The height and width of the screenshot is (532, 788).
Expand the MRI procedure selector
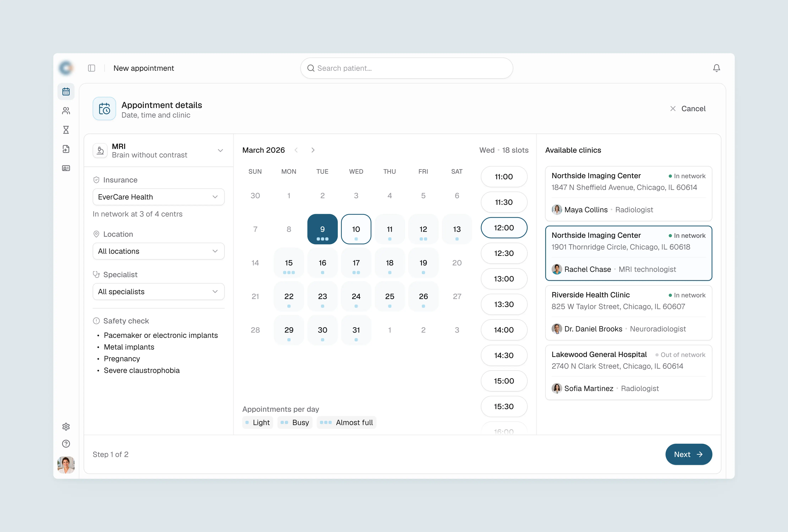coord(159,150)
